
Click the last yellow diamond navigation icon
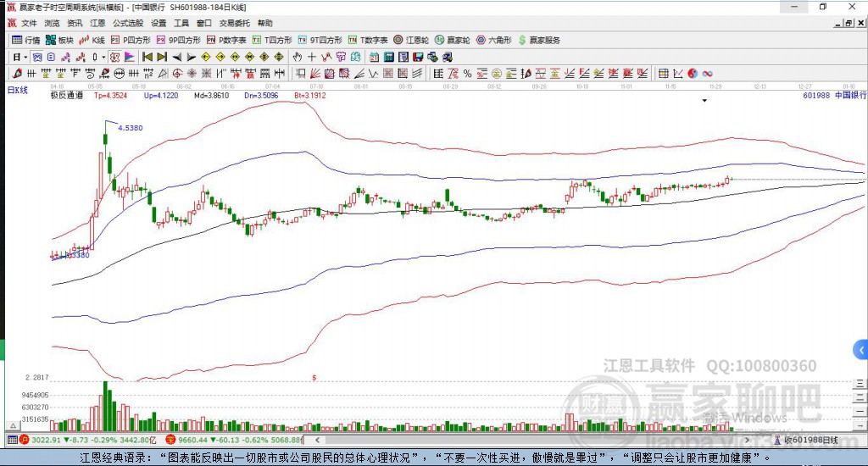click(x=279, y=57)
